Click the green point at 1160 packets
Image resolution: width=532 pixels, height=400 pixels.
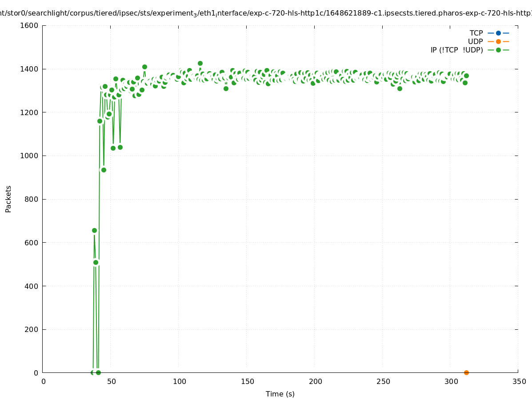click(100, 121)
